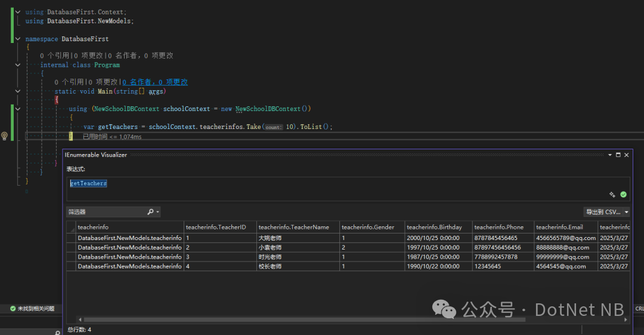Open the '0 名作者, 0 项更改' link above Main
The width and height of the screenshot is (644, 335).
pyautogui.click(x=155, y=82)
